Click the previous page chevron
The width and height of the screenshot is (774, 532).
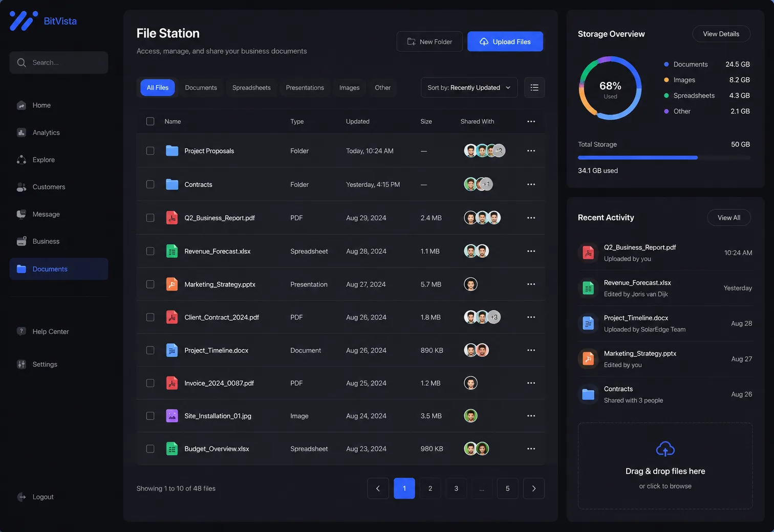click(x=378, y=489)
